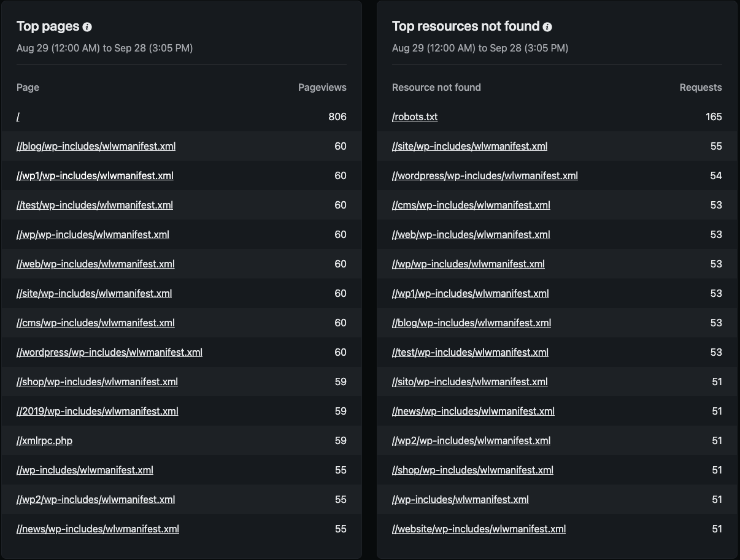Viewport: 740px width, 560px height.
Task: Click the Requests column header
Action: tap(700, 87)
